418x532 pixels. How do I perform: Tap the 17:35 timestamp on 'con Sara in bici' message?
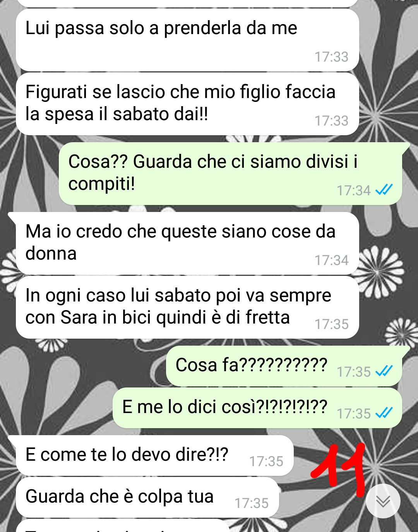(331, 324)
